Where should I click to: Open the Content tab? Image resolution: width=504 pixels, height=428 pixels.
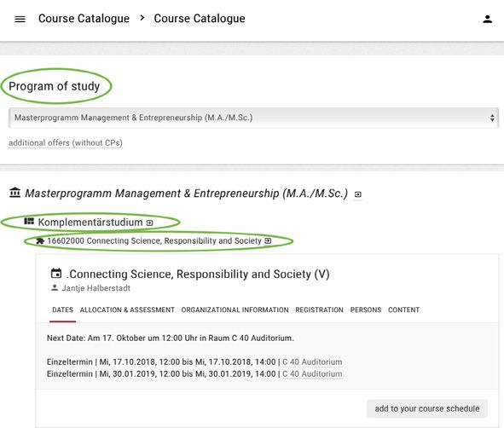point(403,309)
